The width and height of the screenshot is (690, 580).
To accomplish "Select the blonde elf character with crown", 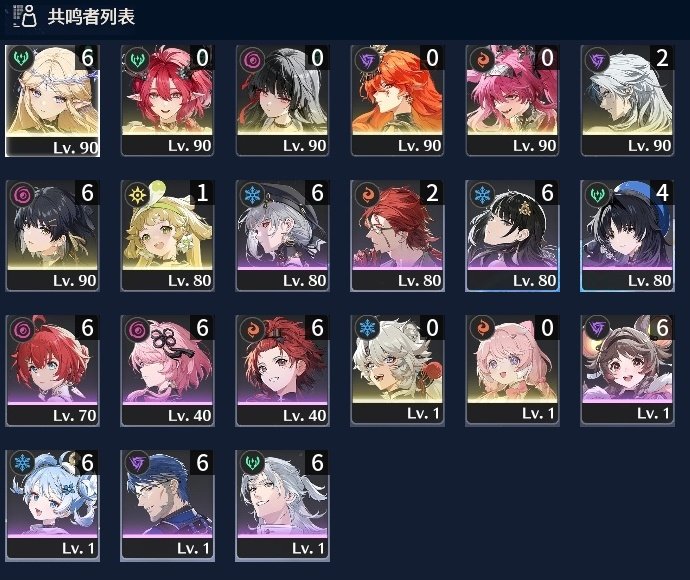I will point(52,101).
